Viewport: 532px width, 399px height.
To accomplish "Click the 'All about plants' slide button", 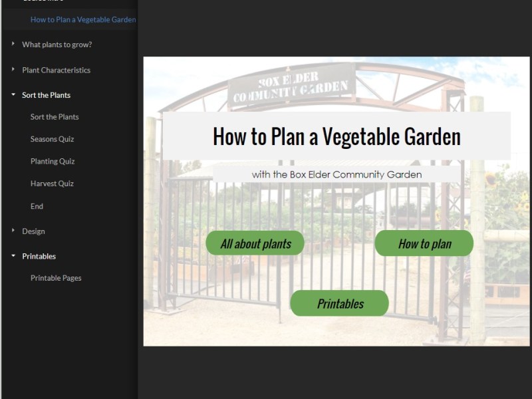I will click(255, 243).
